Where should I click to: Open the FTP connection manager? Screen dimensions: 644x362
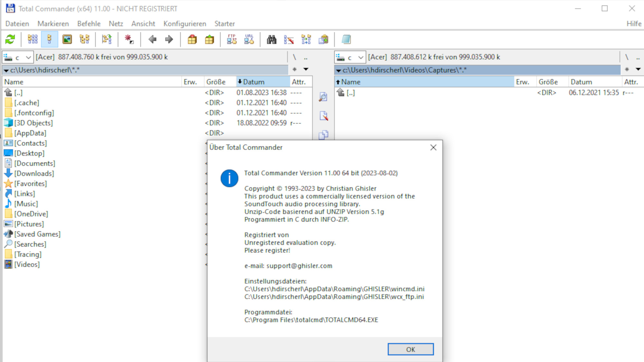pyautogui.click(x=232, y=39)
